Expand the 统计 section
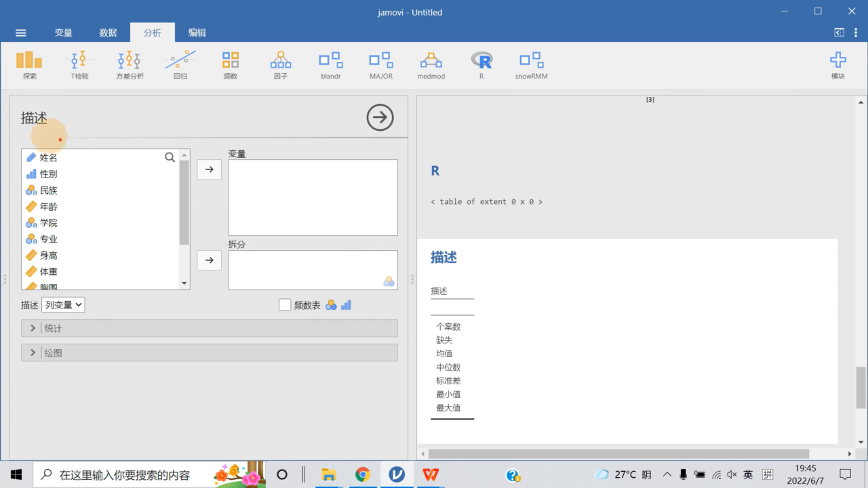 pos(210,328)
